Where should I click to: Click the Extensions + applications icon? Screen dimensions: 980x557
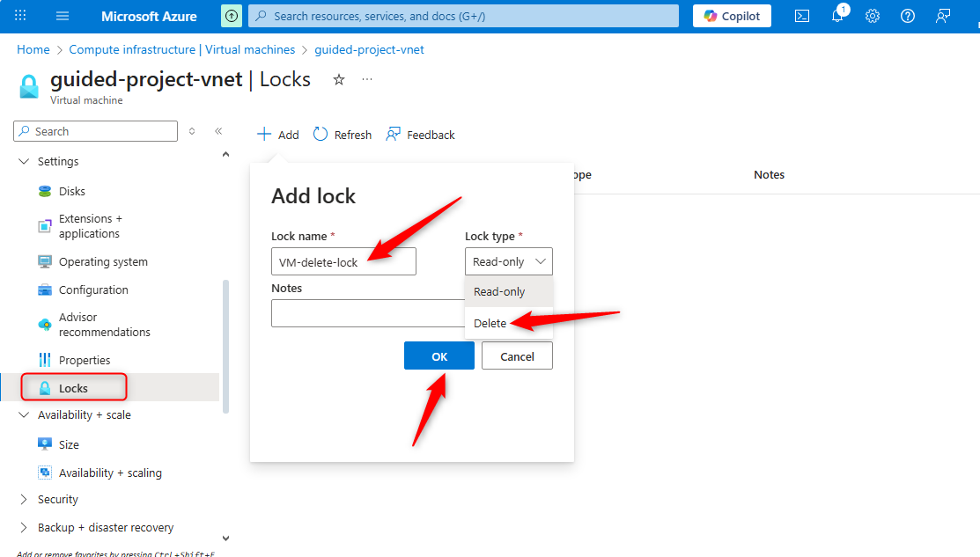click(44, 226)
